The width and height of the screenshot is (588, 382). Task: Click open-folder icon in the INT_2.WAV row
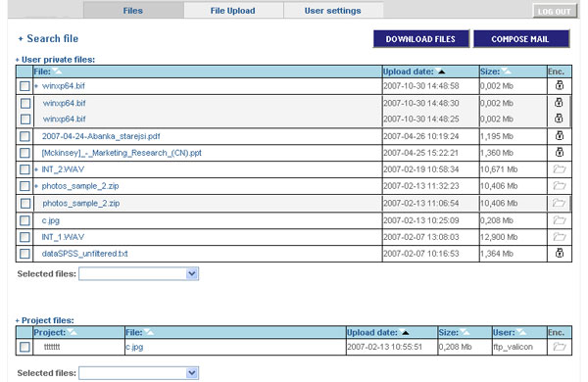[560, 169]
